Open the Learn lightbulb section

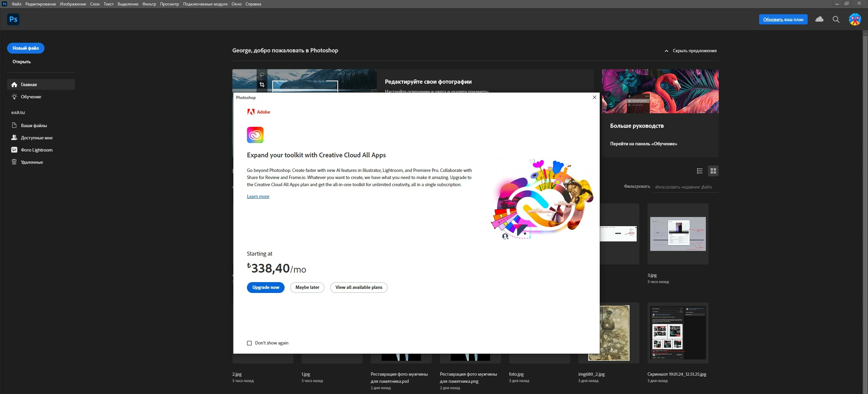coord(31,97)
